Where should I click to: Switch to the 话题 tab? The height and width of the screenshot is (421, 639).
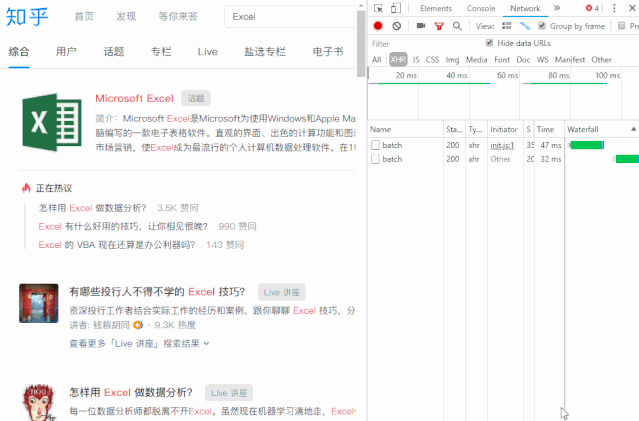click(114, 52)
